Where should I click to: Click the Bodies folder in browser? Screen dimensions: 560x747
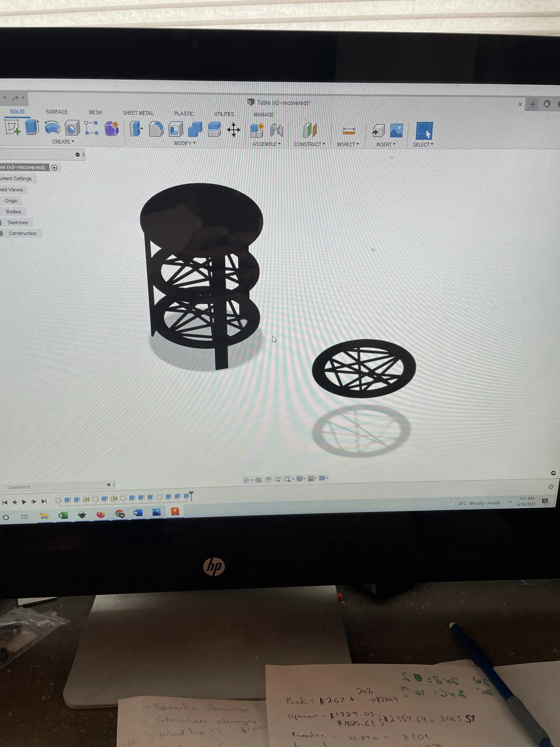(13, 212)
